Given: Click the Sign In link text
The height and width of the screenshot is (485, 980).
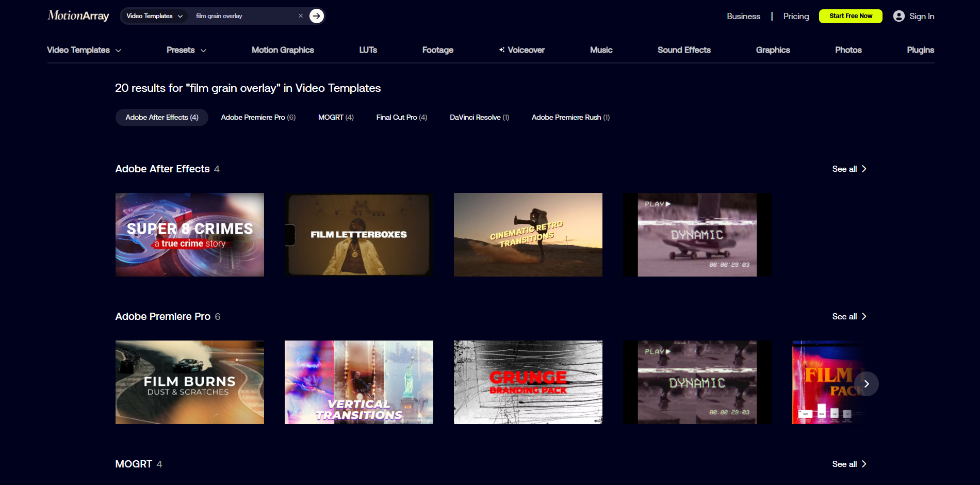Looking at the screenshot, I should click(x=922, y=16).
